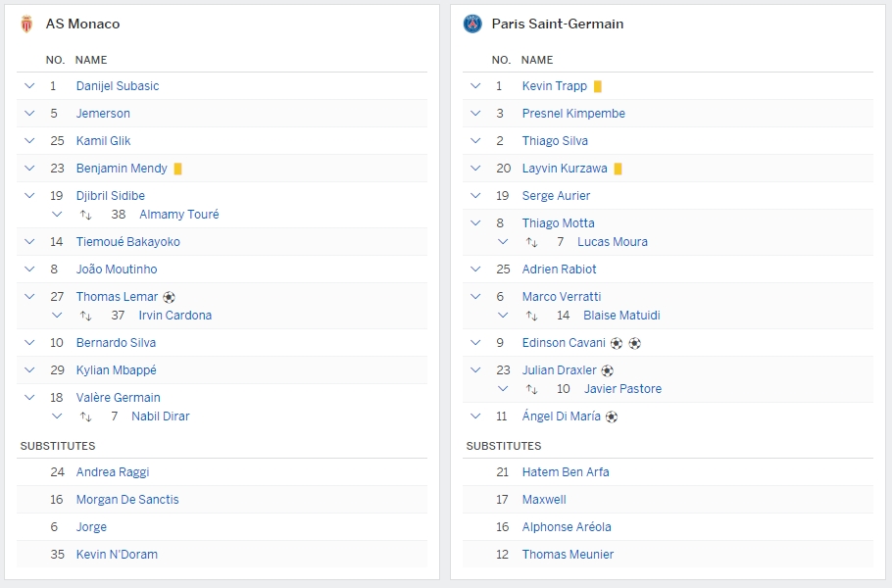
Task: Click the goal icon beside Julian Draxler
Action: coord(607,370)
